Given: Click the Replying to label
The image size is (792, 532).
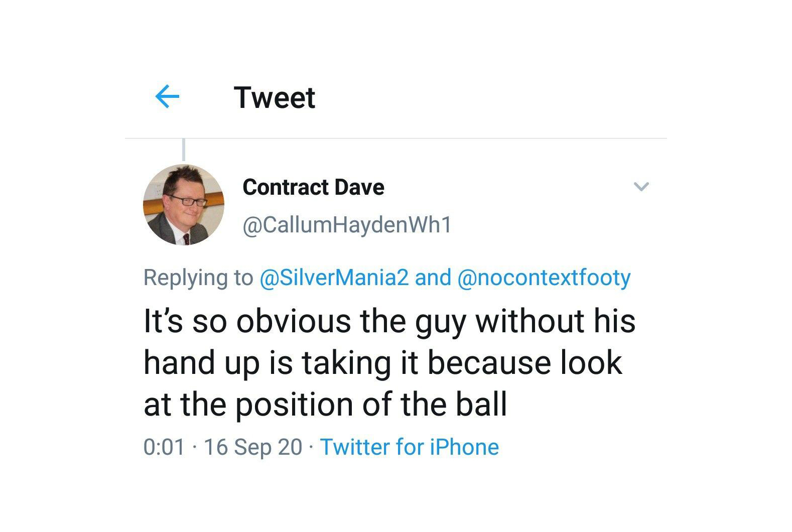Looking at the screenshot, I should [198, 278].
